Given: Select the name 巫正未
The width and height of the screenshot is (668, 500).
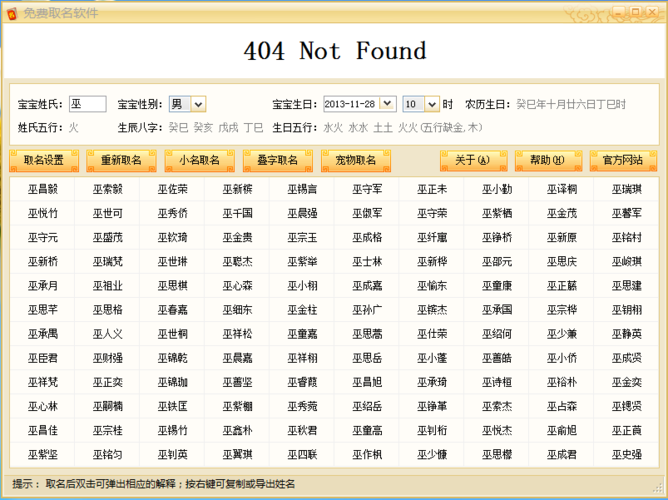Looking at the screenshot, I should click(x=432, y=189).
